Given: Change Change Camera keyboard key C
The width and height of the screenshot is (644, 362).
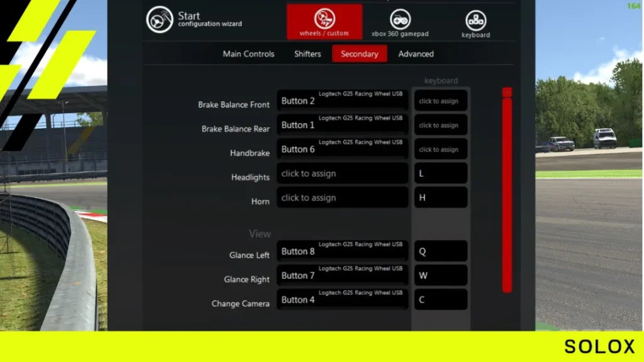Looking at the screenshot, I should 441,300.
